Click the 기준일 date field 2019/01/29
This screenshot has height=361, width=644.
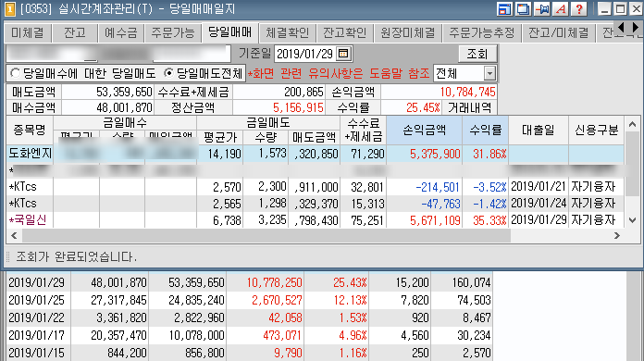[304, 54]
